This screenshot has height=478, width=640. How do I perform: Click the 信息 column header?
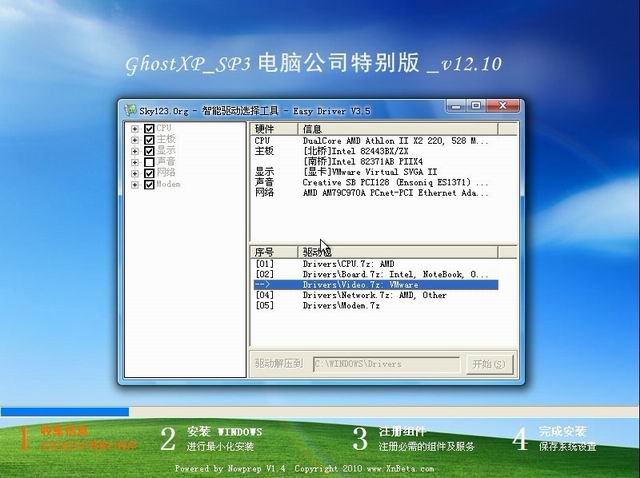point(398,129)
